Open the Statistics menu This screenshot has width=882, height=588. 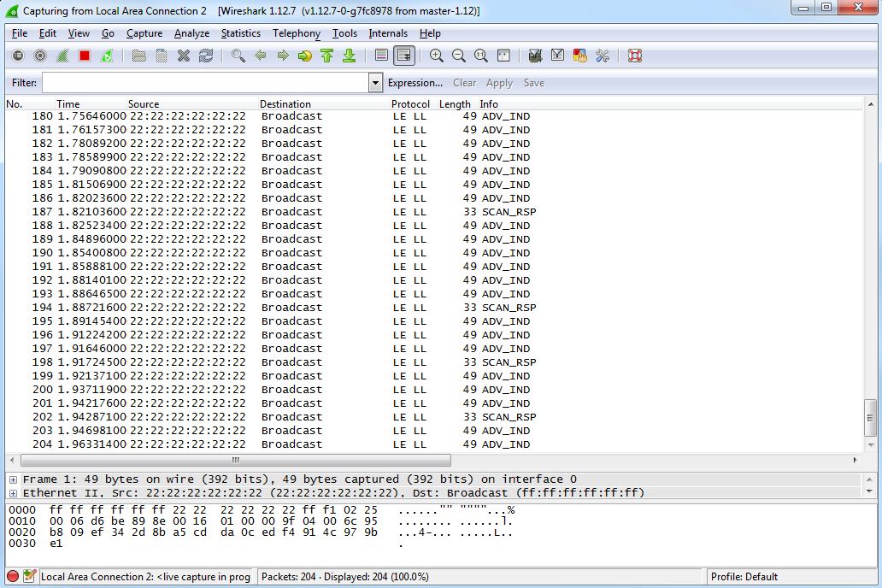point(240,33)
